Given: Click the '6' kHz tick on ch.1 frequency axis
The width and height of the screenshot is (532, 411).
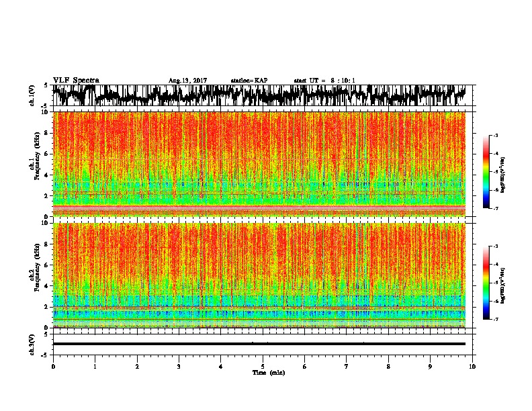Looking at the screenshot, I should (x=47, y=154).
